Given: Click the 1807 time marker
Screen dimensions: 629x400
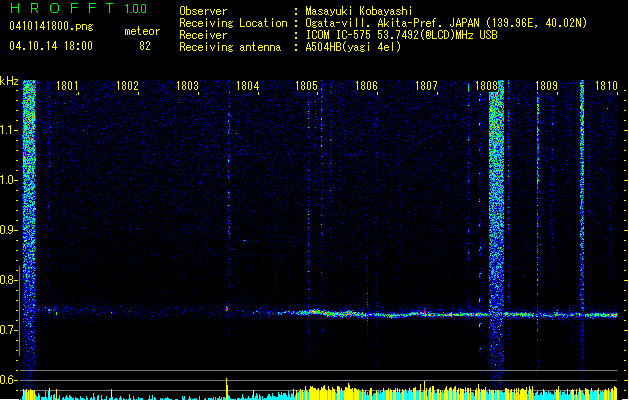Looking at the screenshot, I should tap(426, 86).
